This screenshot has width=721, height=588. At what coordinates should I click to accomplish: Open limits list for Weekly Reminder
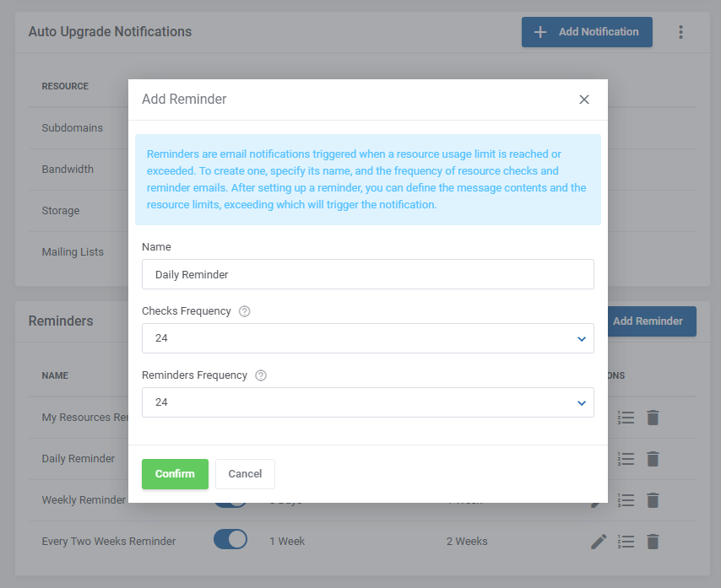626,500
